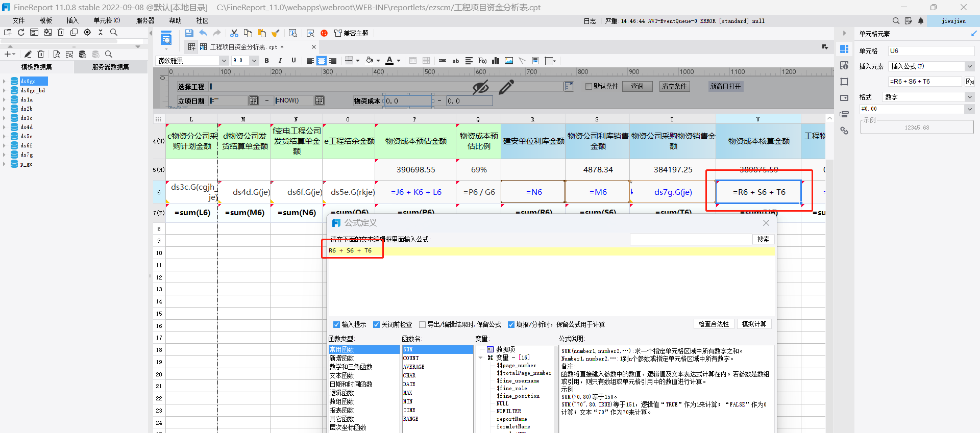Click the trash delete dataset icon
This screenshot has width=980, height=433.
[41, 54]
